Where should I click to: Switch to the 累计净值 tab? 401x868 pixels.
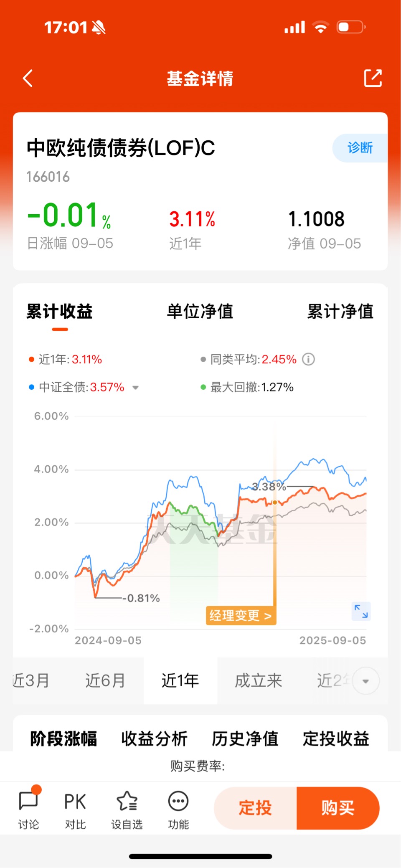pos(340,311)
